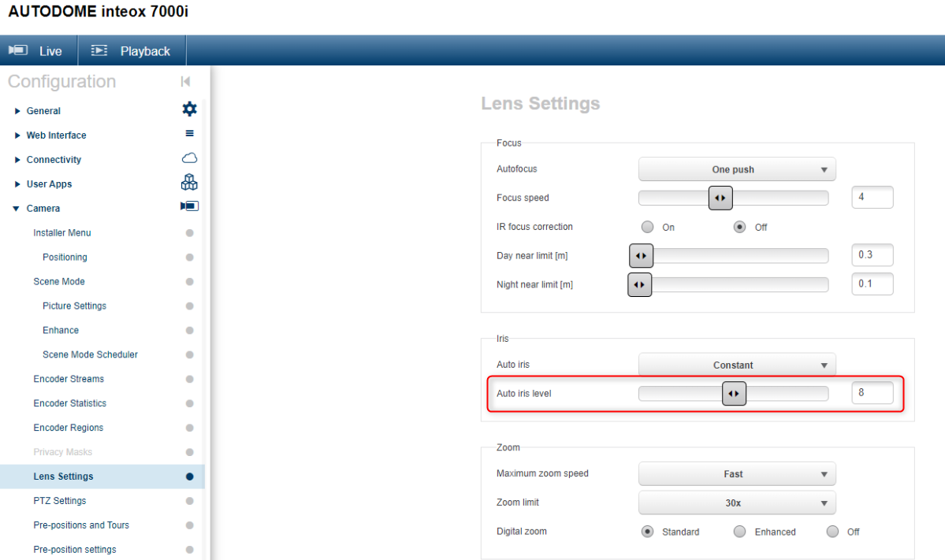Expand the General section arrow

coord(17,111)
